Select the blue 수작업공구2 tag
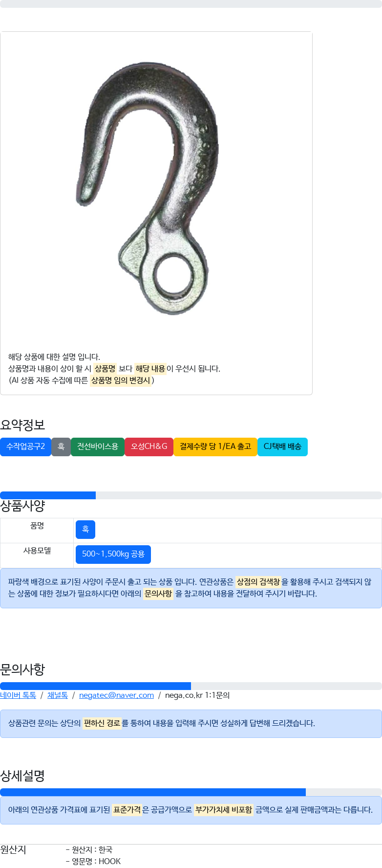Image resolution: width=382 pixels, height=868 pixels. pos(25,446)
